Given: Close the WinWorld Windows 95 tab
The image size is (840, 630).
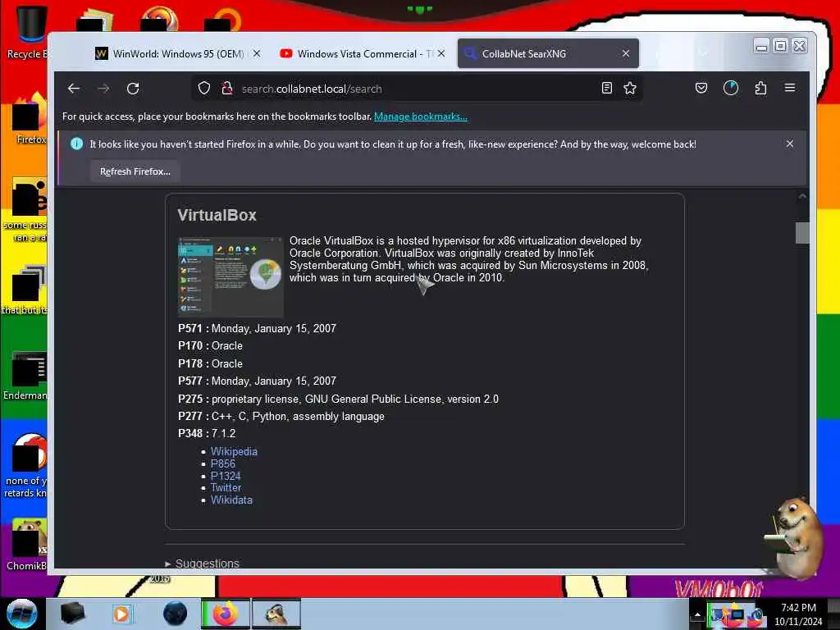Looking at the screenshot, I should [257, 53].
